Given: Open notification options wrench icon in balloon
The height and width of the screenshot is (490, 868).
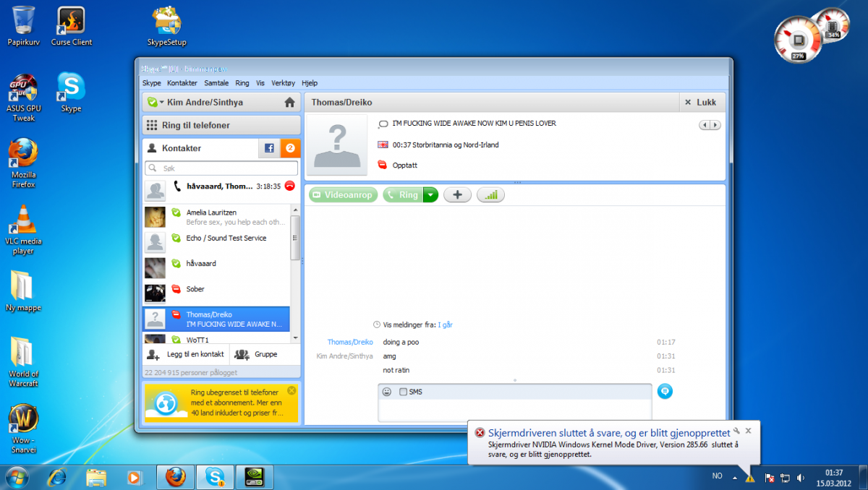Looking at the screenshot, I should [x=736, y=430].
